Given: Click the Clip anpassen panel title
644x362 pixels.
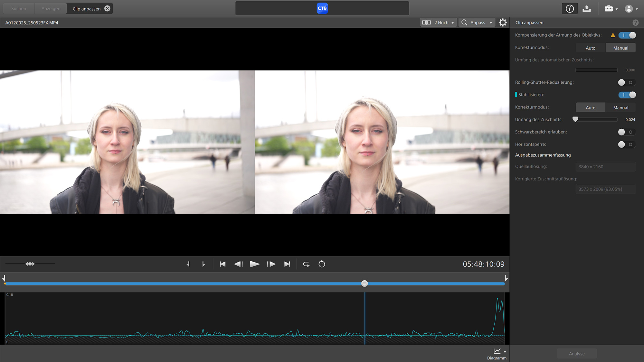Looking at the screenshot, I should point(529,23).
